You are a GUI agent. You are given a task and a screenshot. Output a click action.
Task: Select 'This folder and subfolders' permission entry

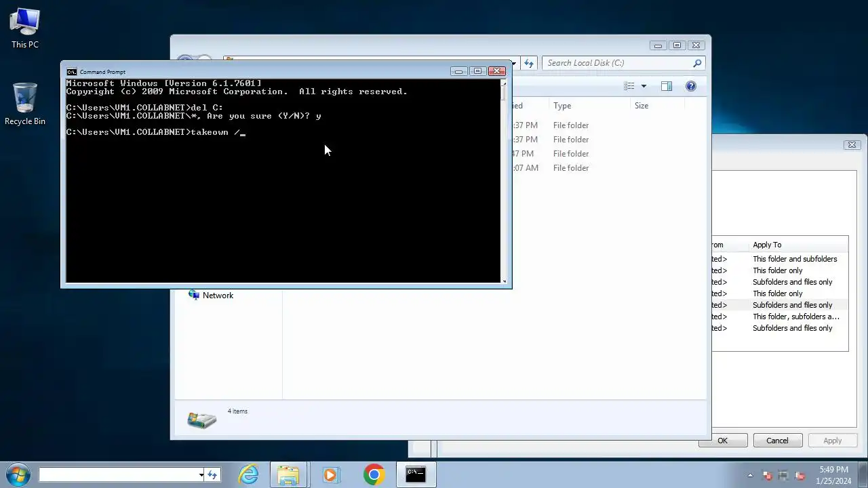click(795, 259)
